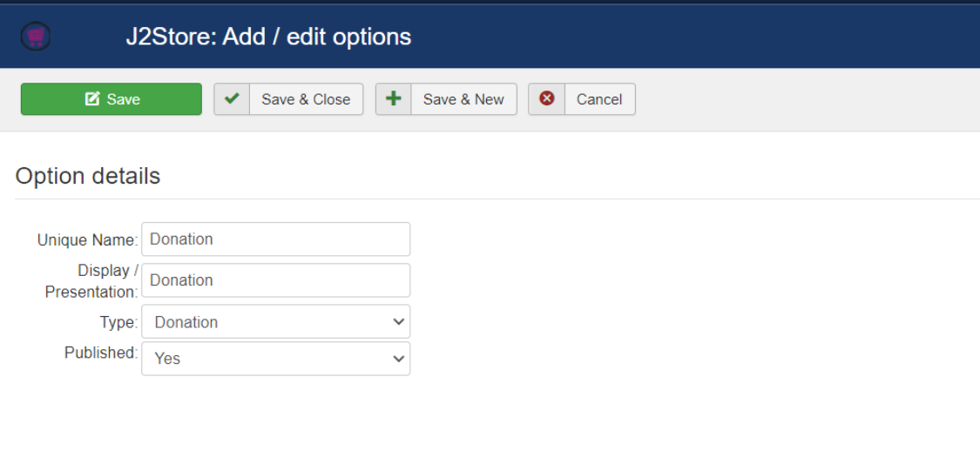Save the option details
Viewport: 980px width, 471px height.
112,98
